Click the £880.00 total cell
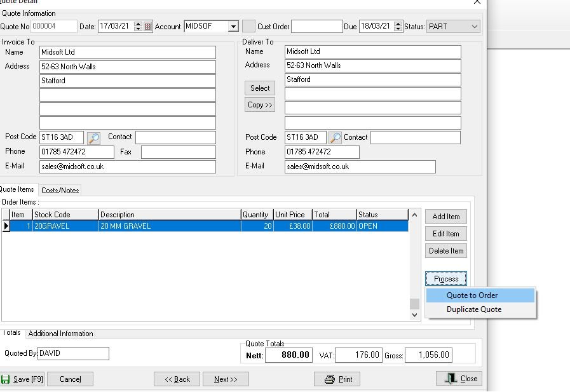 pyautogui.click(x=334, y=226)
